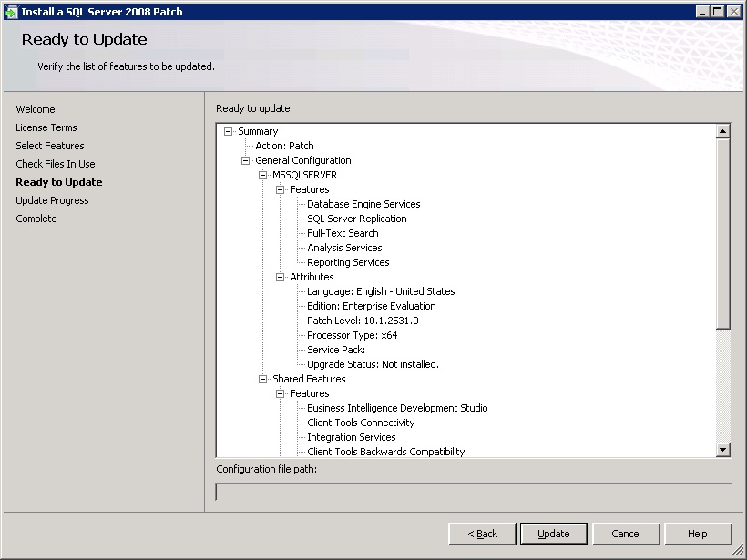
Task: Collapse the MSSQLSERVER instance node
Action: click(262, 175)
